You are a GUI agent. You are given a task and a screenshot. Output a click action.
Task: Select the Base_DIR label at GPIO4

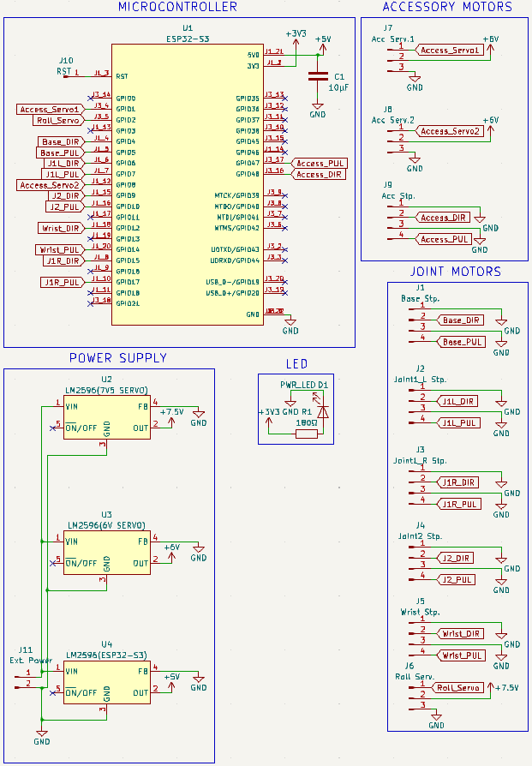coord(61,141)
